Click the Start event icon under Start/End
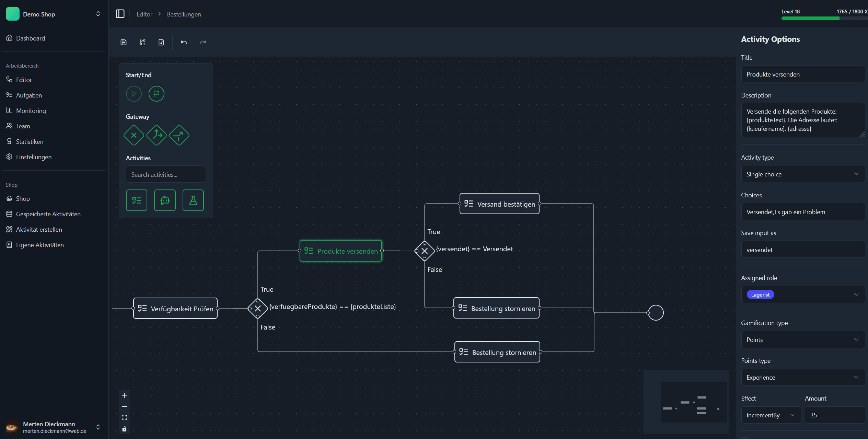The image size is (868, 439). pyautogui.click(x=134, y=93)
